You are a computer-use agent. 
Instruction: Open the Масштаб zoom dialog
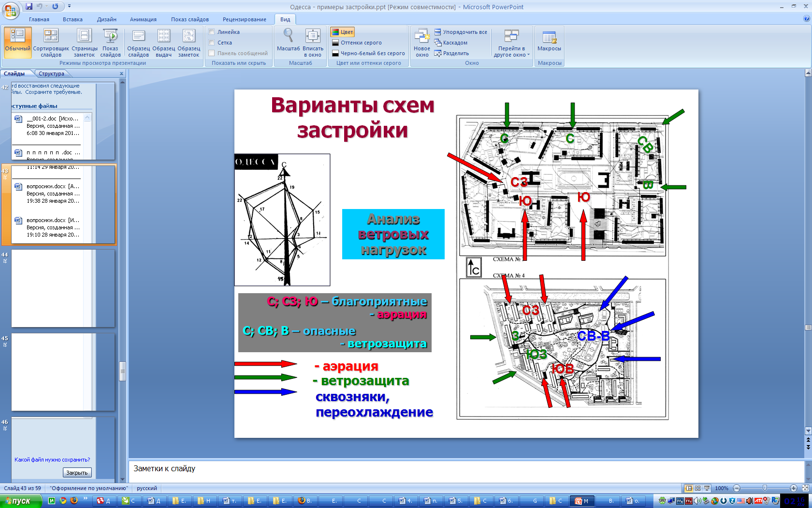tap(288, 40)
